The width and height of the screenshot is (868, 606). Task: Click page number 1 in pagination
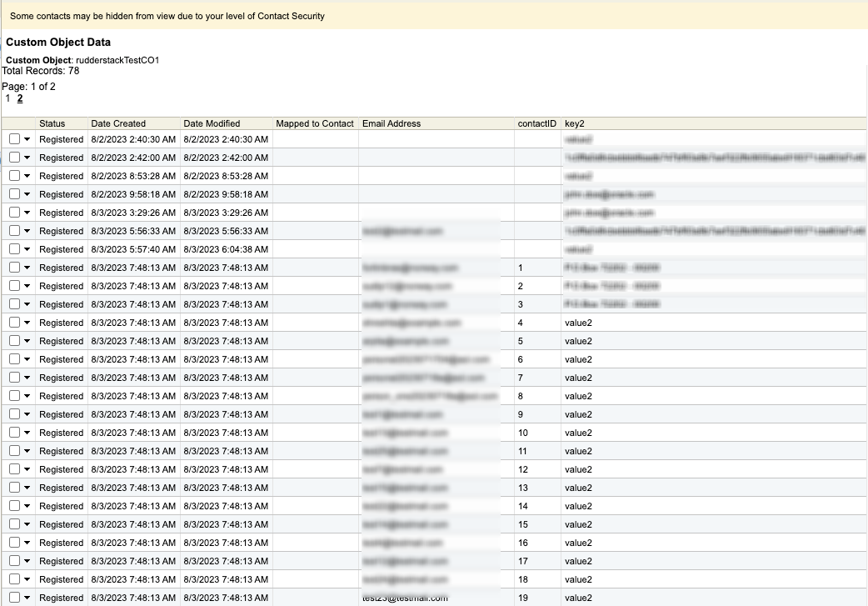(x=7, y=98)
